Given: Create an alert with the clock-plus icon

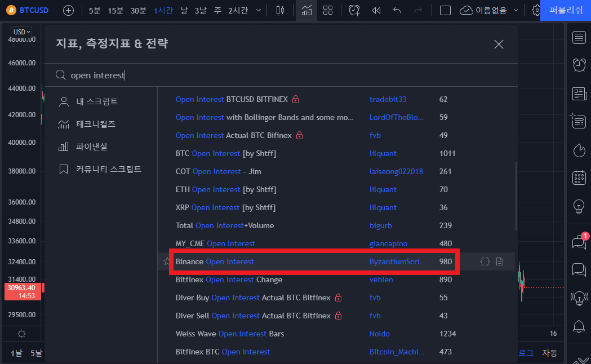Looking at the screenshot, I should pos(354,10).
